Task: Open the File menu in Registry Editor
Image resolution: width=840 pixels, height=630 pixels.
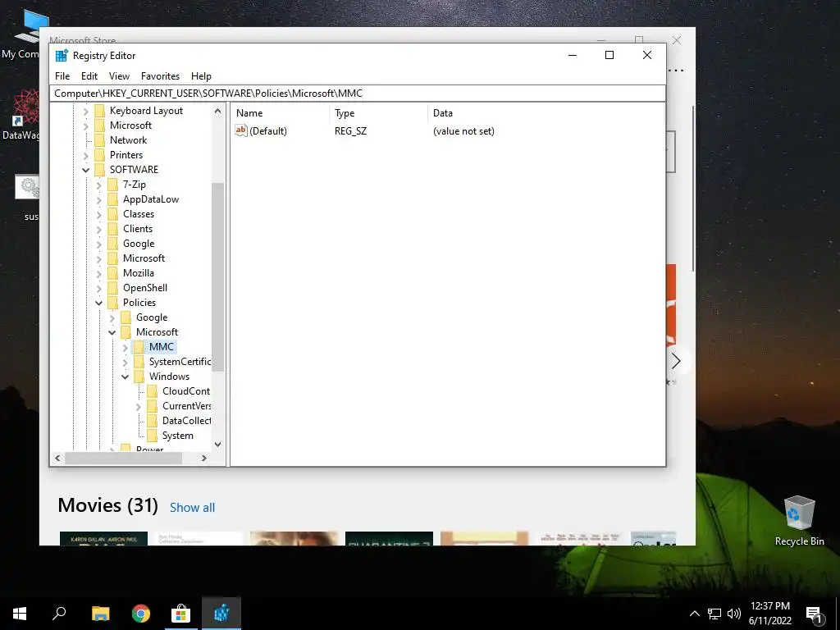Action: (62, 76)
